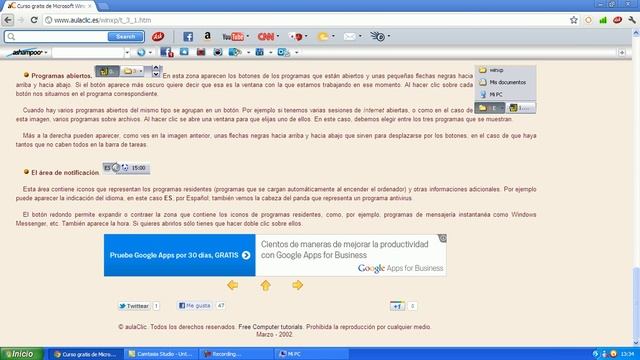The height and width of the screenshot is (360, 640).
Task: Open the Inicio start button
Action: tap(21, 354)
